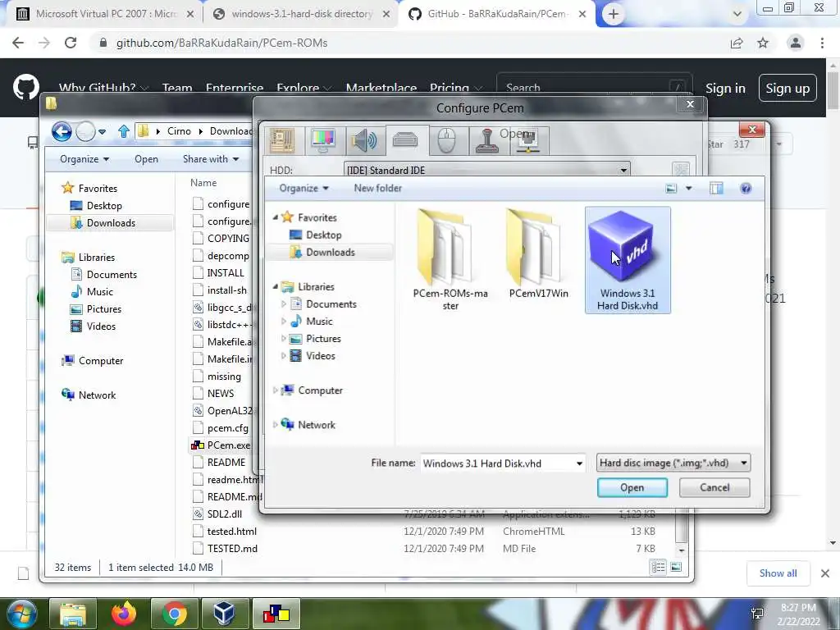Click Explorer back arrow button
Screen dimensions: 840x630
click(62, 131)
